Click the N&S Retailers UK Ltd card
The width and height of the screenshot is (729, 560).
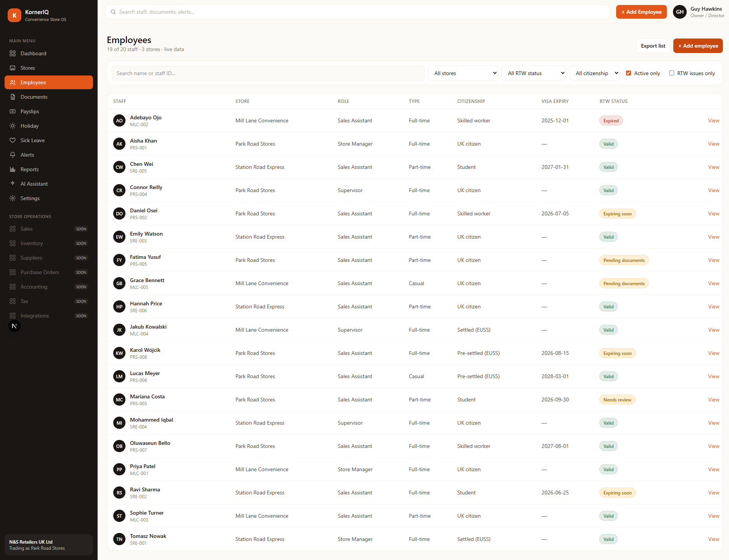click(49, 545)
